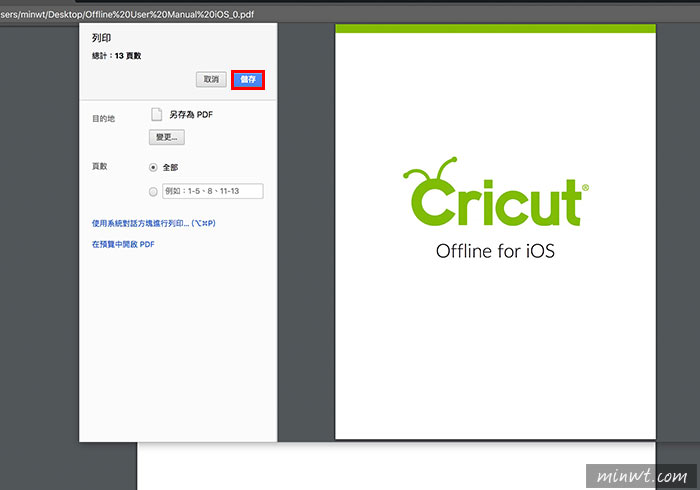Screen dimensions: 700x490
Task: Click the blue 儲存 save button
Action: coord(248,80)
